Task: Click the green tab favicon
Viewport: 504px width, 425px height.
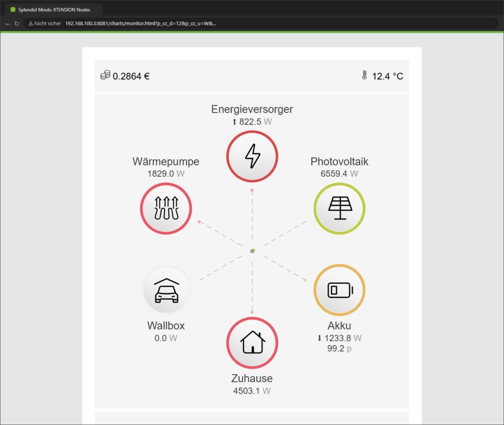Action: click(13, 10)
